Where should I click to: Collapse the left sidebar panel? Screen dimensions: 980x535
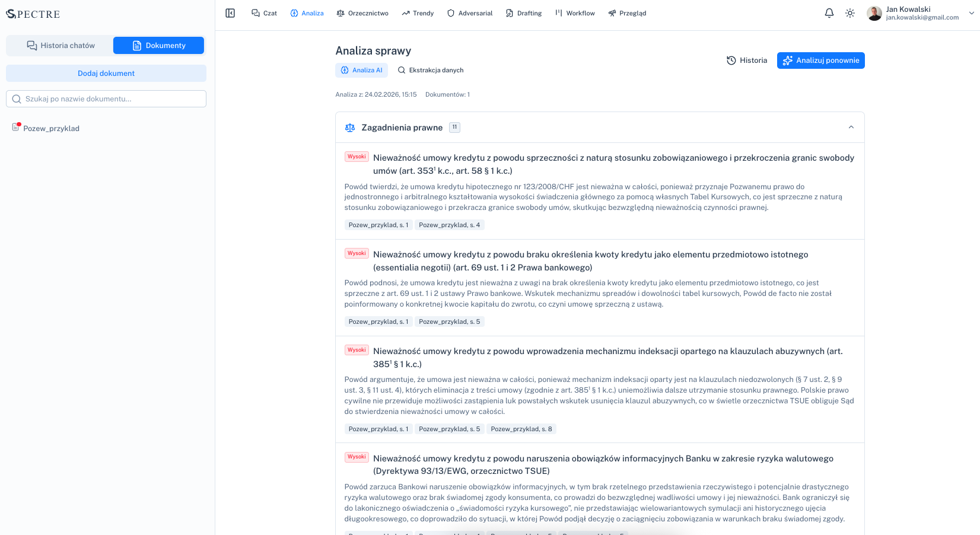230,12
